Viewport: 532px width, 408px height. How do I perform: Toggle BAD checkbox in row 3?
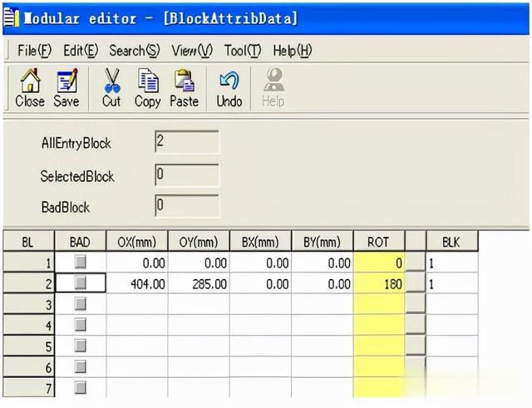[81, 304]
